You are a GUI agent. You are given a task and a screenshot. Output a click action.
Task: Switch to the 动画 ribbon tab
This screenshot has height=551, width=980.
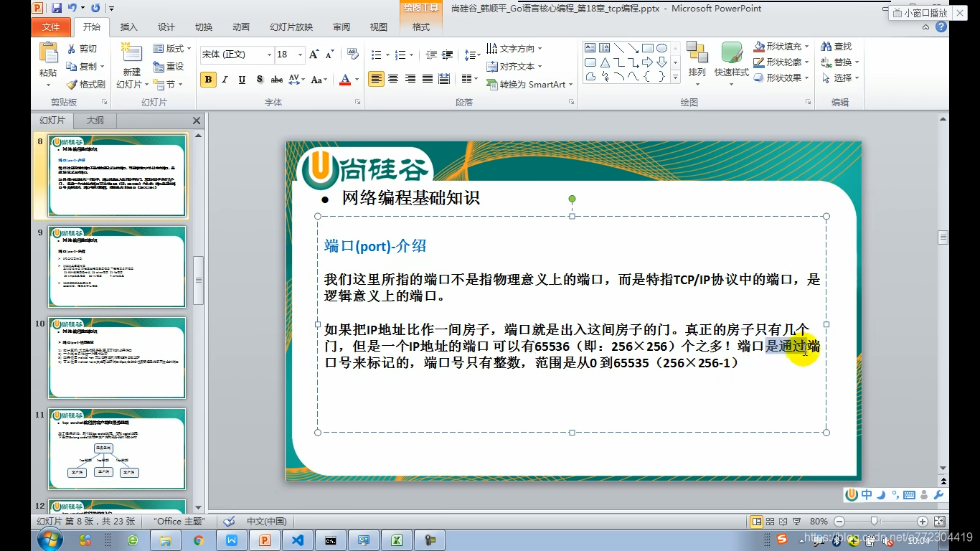pyautogui.click(x=241, y=27)
